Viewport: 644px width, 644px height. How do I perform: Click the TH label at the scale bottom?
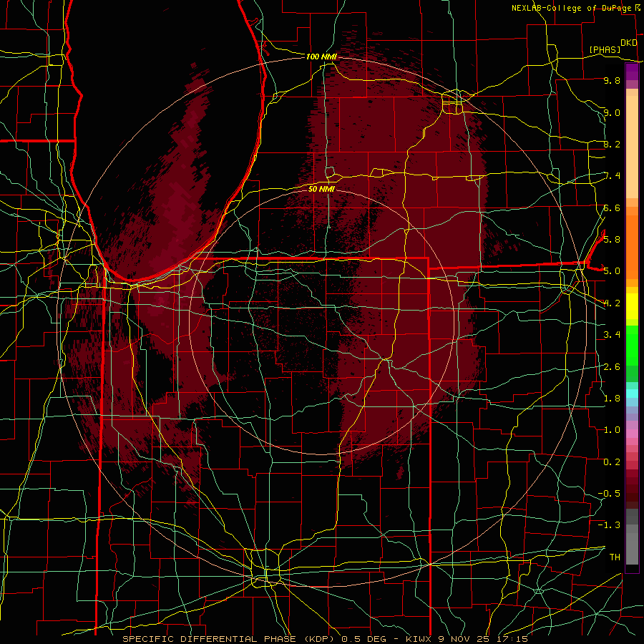tap(615, 557)
